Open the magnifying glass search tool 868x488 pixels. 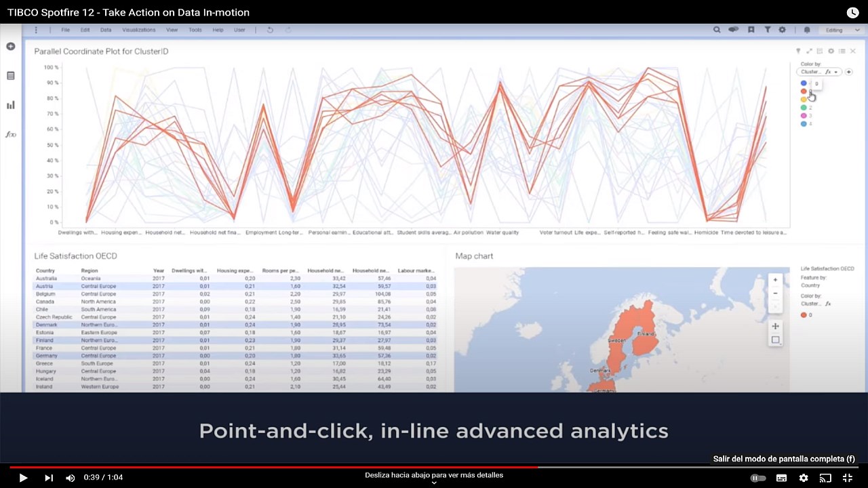click(x=717, y=30)
